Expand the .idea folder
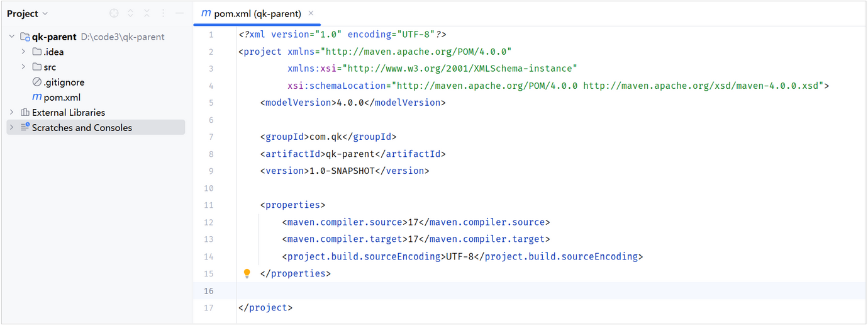The height and width of the screenshot is (325, 868). pyautogui.click(x=23, y=52)
